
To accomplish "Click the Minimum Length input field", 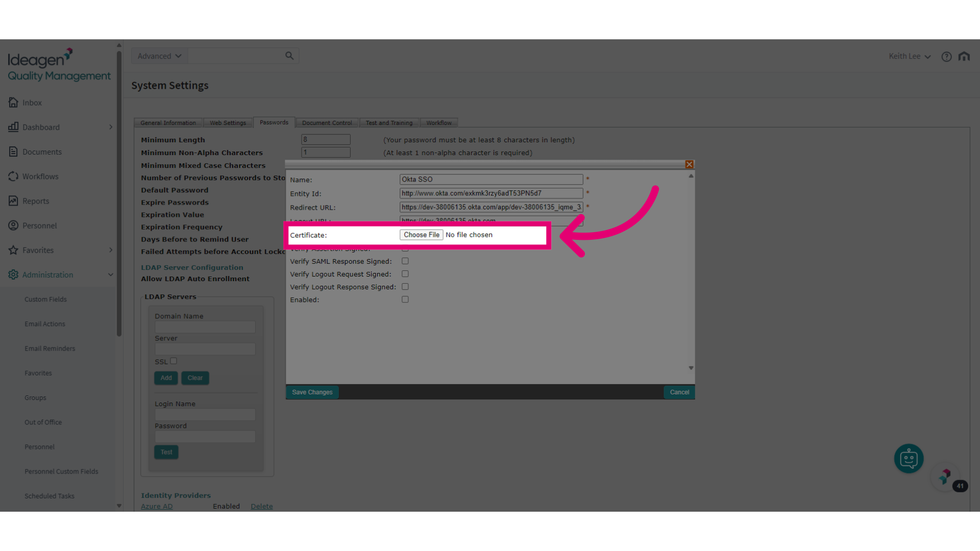I will [x=326, y=139].
